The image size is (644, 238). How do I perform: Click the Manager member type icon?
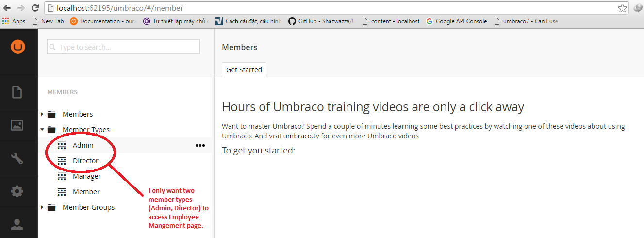click(62, 176)
